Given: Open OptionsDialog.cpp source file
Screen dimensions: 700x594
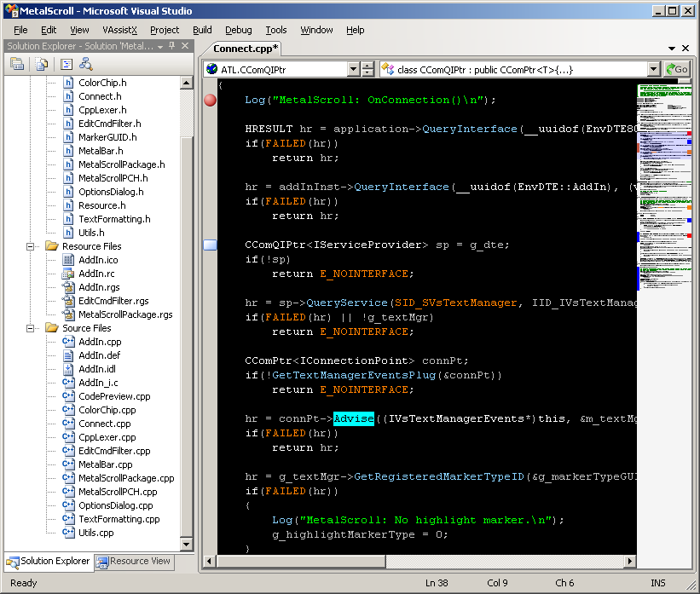Looking at the screenshot, I should coord(116,505).
